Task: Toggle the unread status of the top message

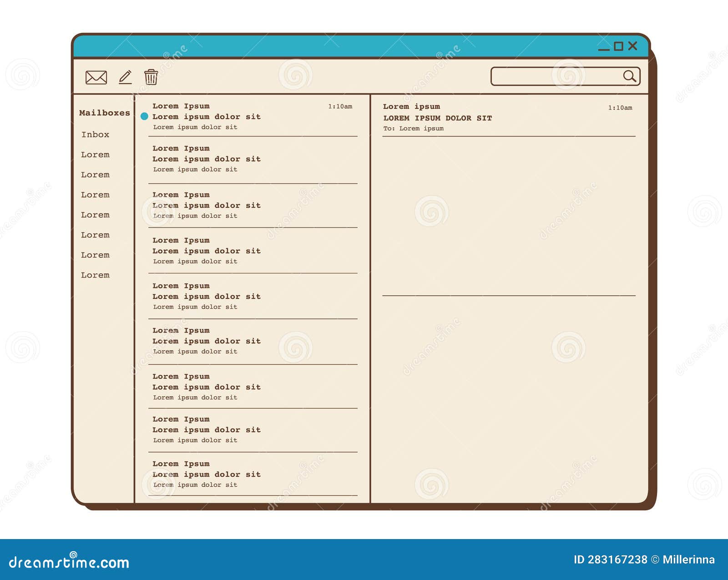Action: coord(144,116)
